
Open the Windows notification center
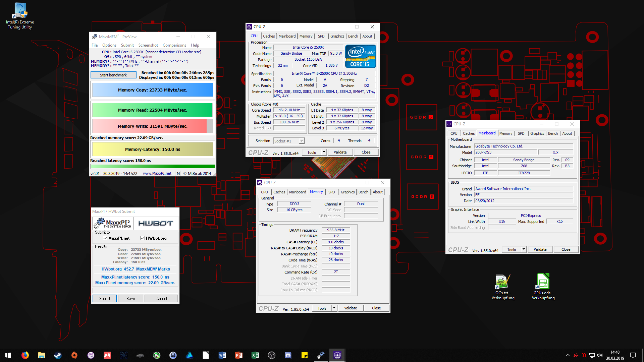[633, 355]
